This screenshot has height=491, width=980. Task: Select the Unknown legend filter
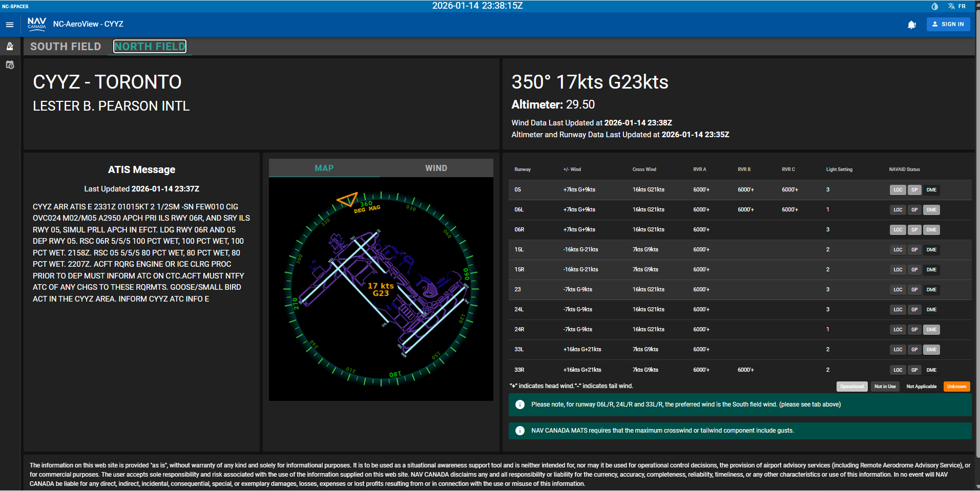(x=956, y=387)
